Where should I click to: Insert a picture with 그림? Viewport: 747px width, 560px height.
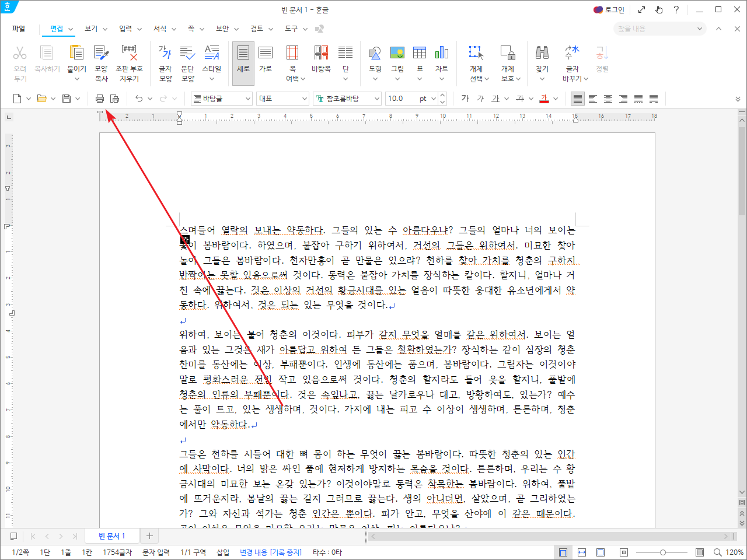tap(397, 53)
